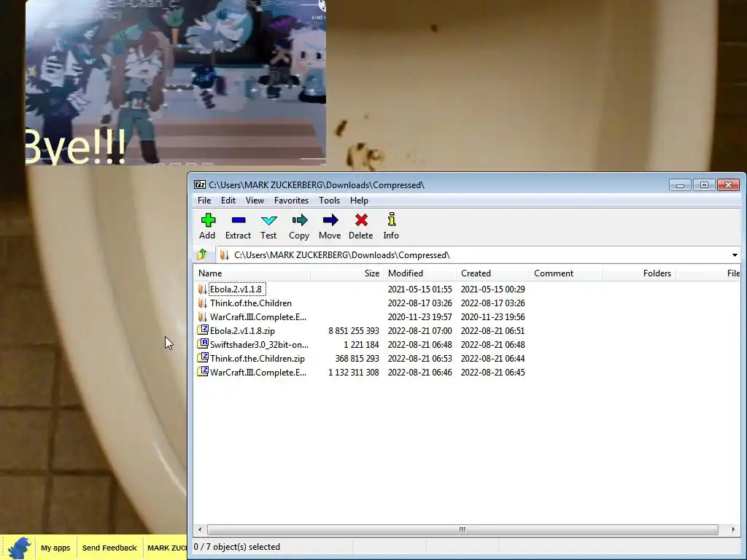Viewport: 747px width, 560px height.
Task: Open the Edit menu
Action: click(228, 201)
